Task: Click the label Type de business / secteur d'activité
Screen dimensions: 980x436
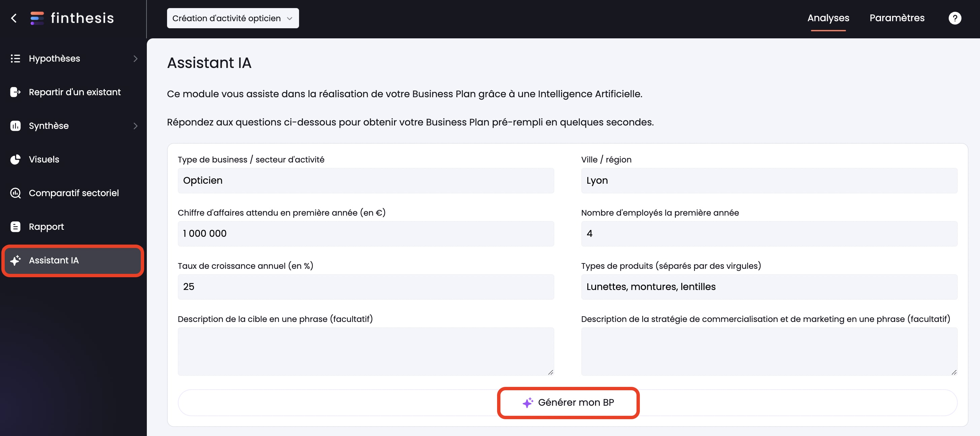Action: point(251,160)
